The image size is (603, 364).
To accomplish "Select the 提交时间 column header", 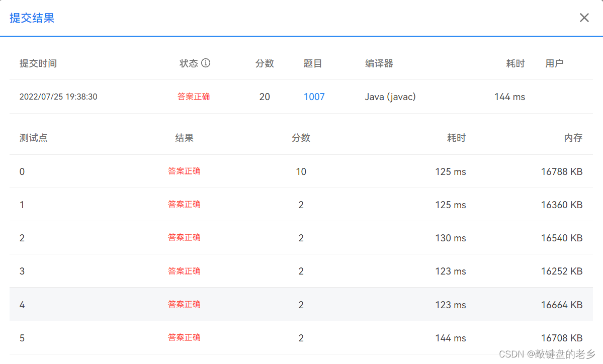I will tap(38, 63).
